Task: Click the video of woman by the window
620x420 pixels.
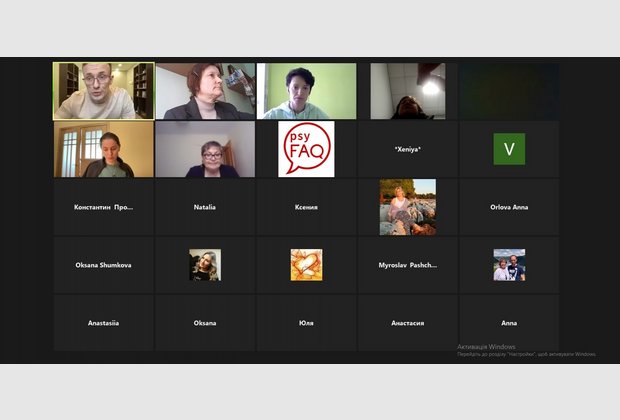Action: pos(103,149)
